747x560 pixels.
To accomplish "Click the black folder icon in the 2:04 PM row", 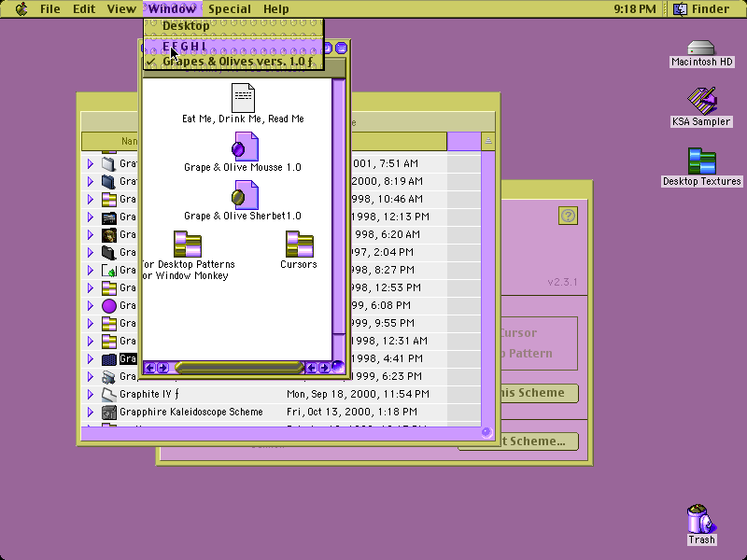I will (x=109, y=252).
